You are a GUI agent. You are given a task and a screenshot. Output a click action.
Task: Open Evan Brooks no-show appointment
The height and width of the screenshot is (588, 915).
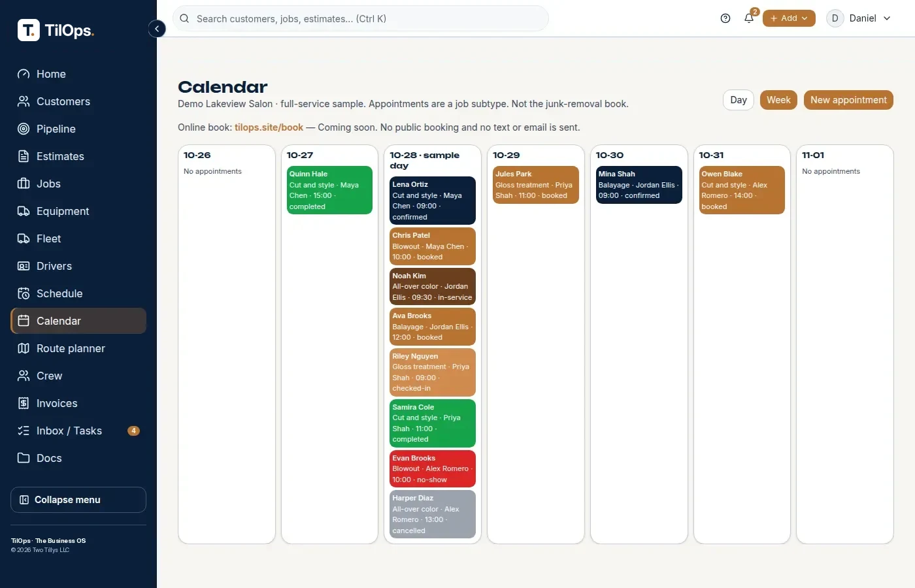[433, 468]
